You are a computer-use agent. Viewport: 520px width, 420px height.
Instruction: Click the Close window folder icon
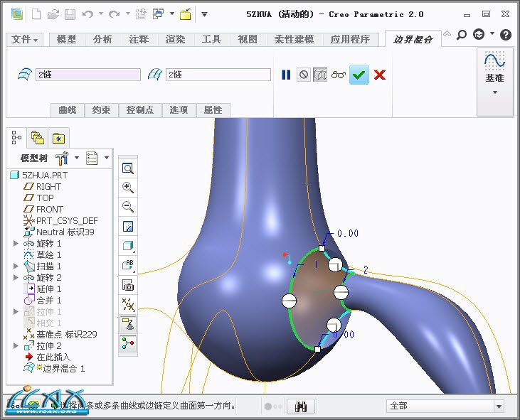(186, 14)
